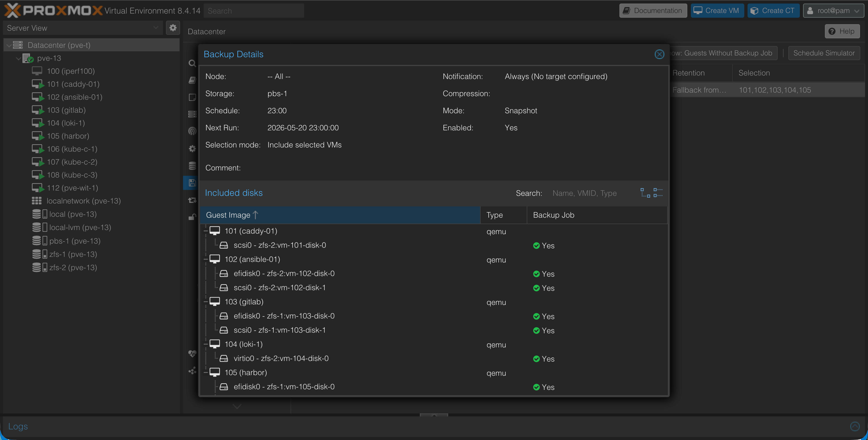Viewport: 868px width, 440px height.
Task: Click the Logs panel title
Action: tap(18, 426)
